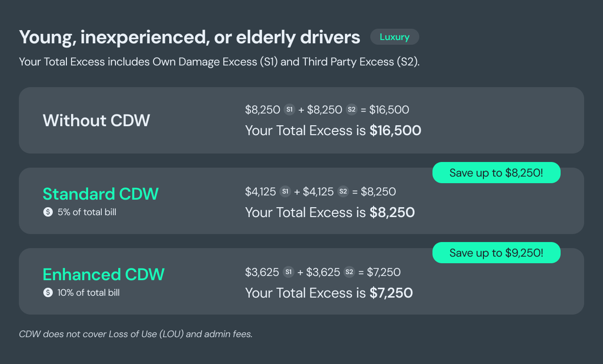Click the S2 badge in Enhanced CDW row
This screenshot has width=603, height=364.
349,272
